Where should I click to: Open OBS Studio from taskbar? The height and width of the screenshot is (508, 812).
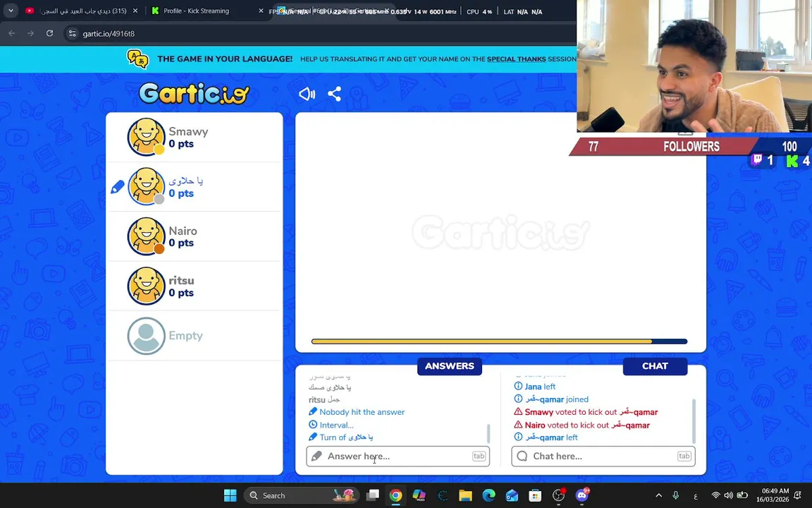(559, 495)
